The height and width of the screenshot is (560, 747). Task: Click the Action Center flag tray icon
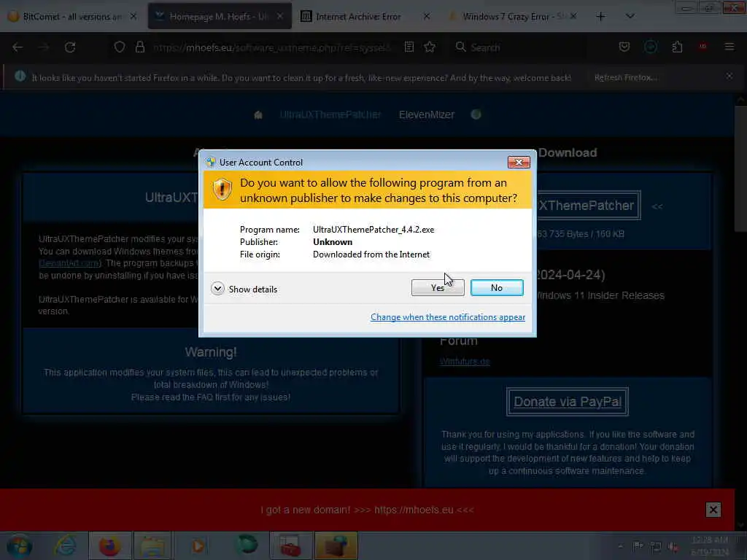tap(638, 547)
